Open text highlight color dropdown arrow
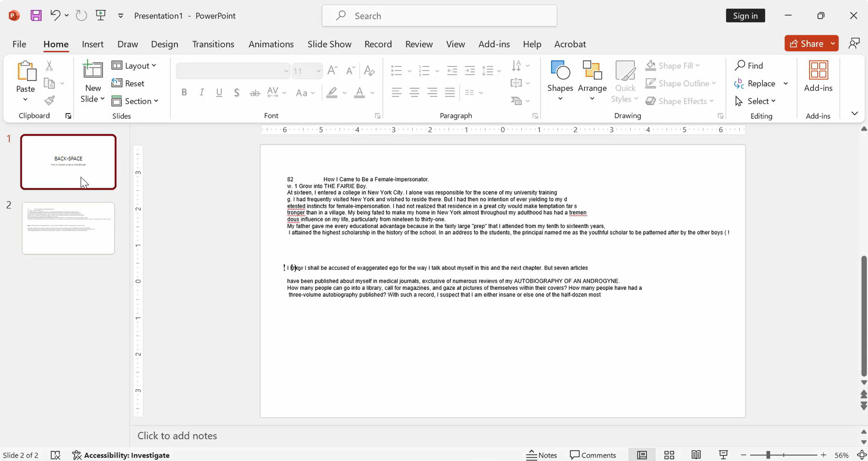The height and width of the screenshot is (461, 868). pos(344,93)
